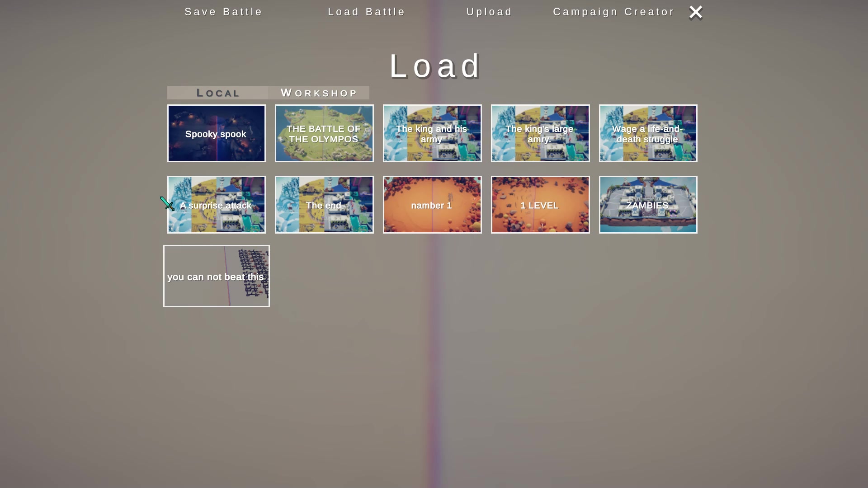Viewport: 868px width, 488px height.
Task: Select the 1 LEVEL battle tile
Action: [x=539, y=205]
